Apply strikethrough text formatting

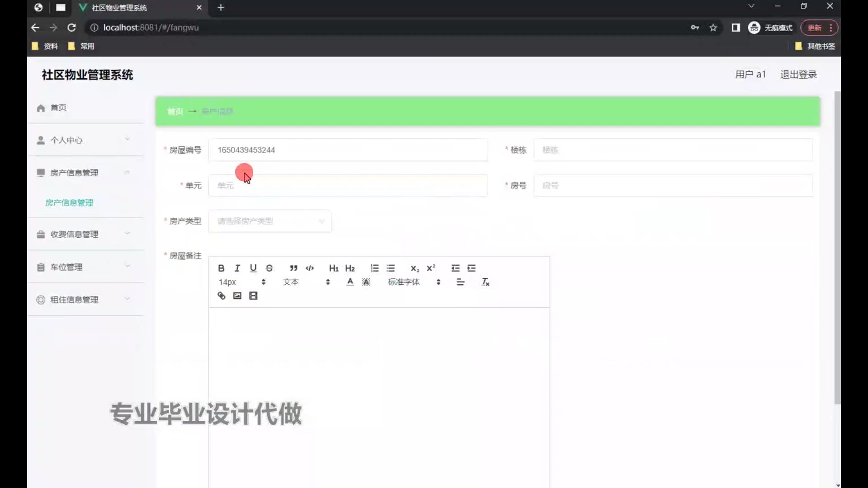click(x=269, y=268)
